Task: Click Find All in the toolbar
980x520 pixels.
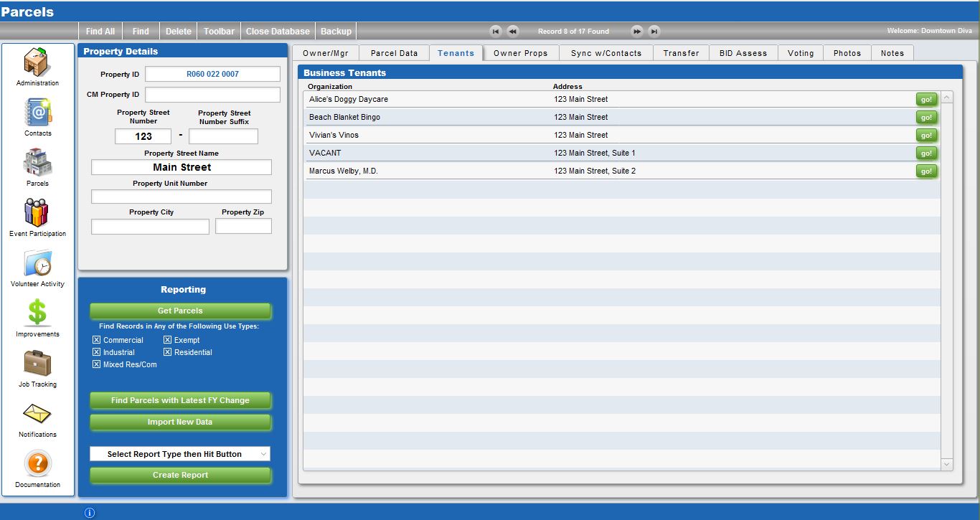Action: pyautogui.click(x=100, y=32)
